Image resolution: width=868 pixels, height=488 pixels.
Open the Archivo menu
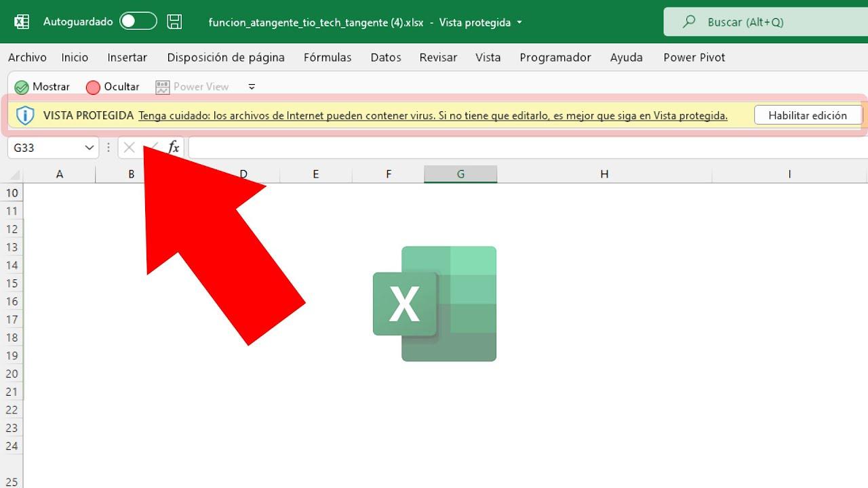(x=27, y=58)
